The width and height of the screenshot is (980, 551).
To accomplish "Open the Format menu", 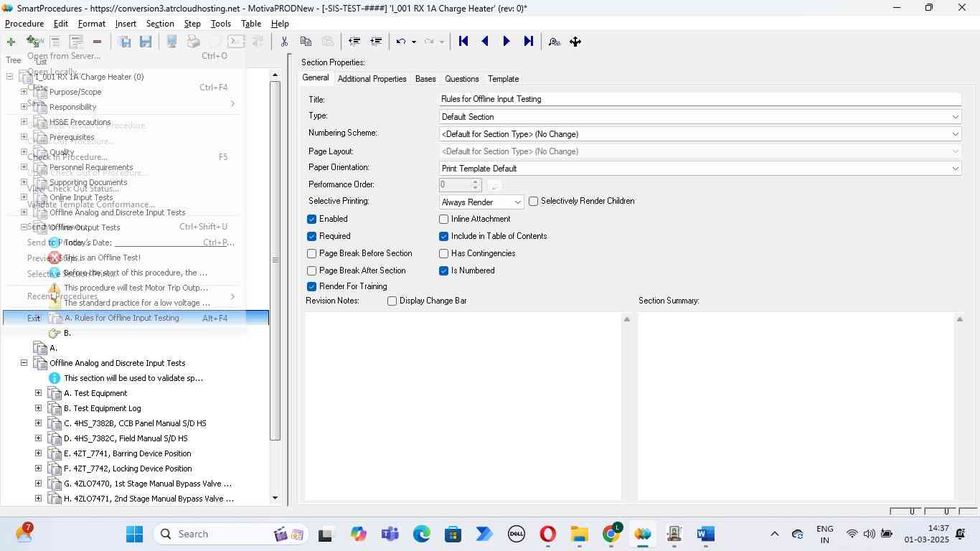I will tap(92, 24).
